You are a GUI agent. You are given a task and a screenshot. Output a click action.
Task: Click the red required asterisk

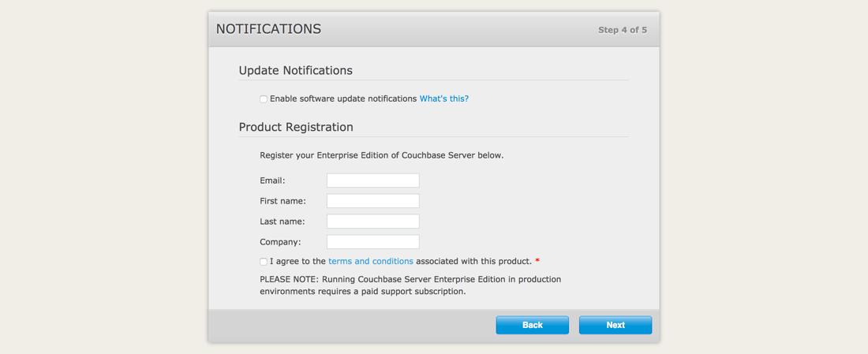pyautogui.click(x=537, y=260)
